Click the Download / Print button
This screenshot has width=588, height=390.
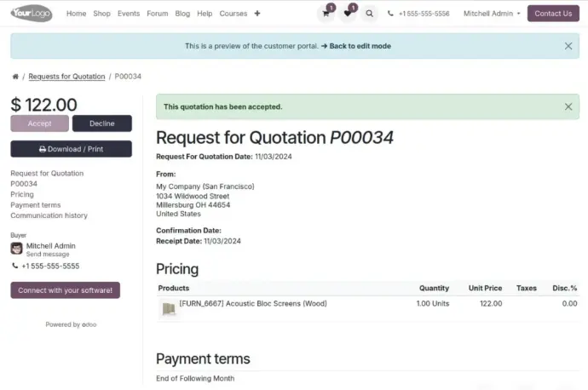72,149
